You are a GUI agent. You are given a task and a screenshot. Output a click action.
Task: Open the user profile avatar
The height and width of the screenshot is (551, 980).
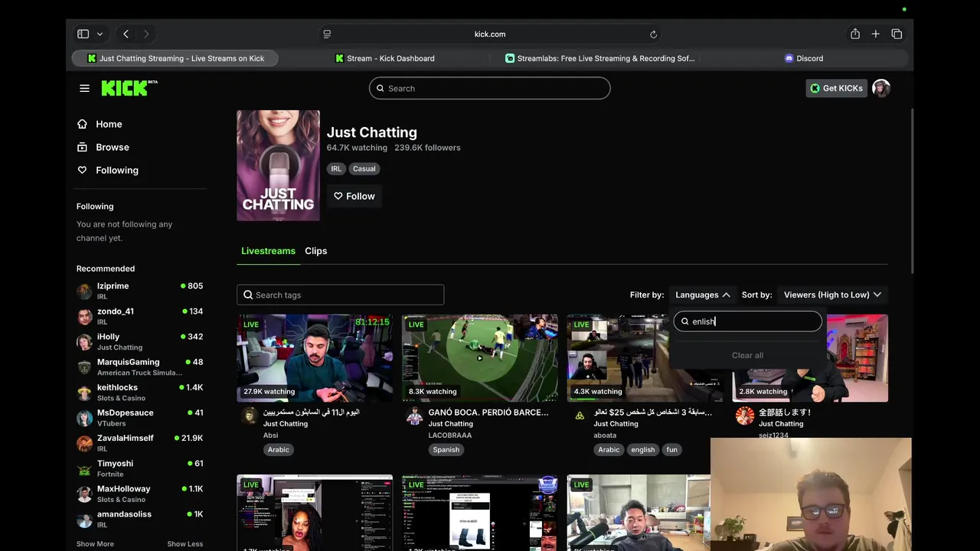click(x=881, y=88)
